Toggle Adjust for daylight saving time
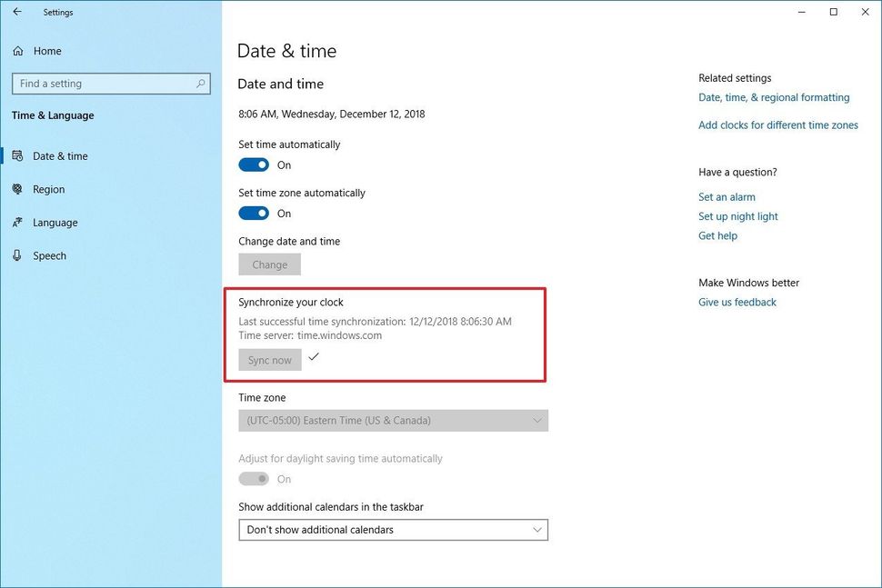882x588 pixels. 254,478
